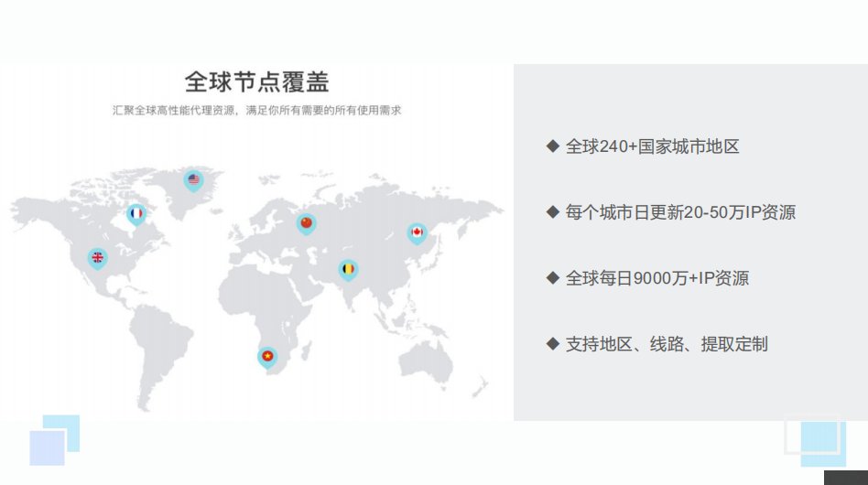Click the Vietnam flag map pin
Viewport: 868px width, 485px height.
[267, 357]
